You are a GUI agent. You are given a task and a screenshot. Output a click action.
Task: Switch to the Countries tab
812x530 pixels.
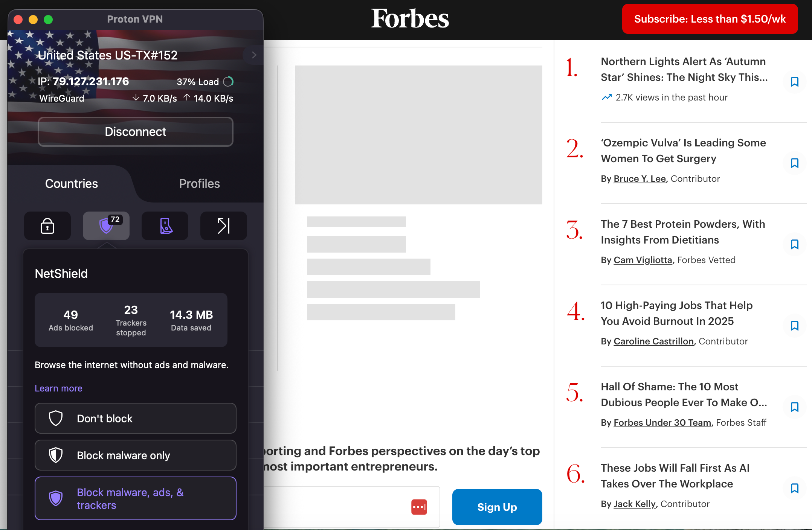coord(72,184)
